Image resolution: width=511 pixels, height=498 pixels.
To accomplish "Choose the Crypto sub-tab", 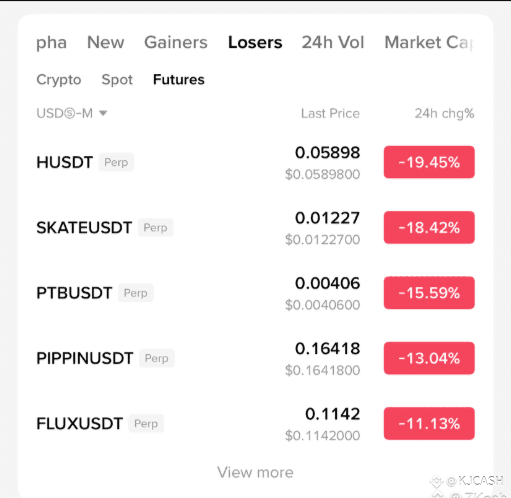I will click(59, 80).
